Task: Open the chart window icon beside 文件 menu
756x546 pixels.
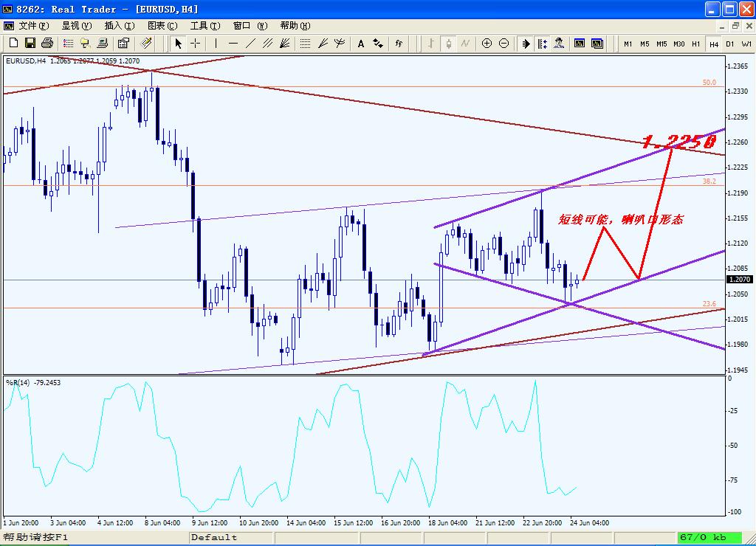Action: click(9, 26)
